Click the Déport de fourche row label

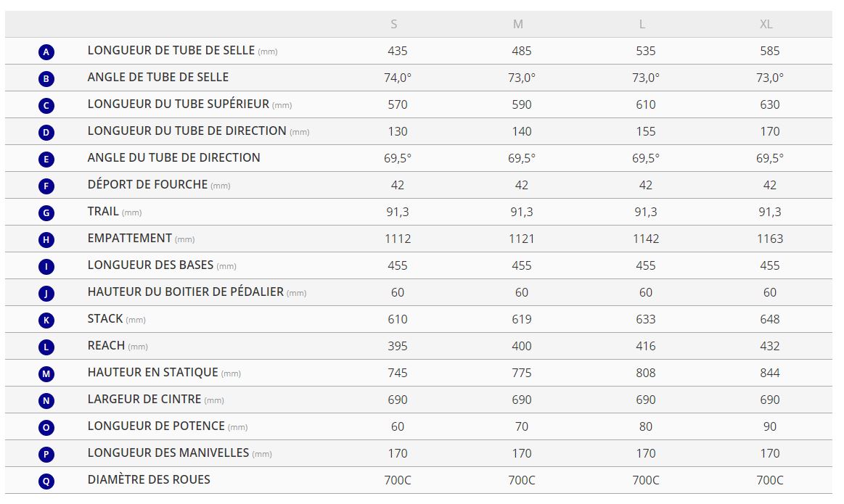click(x=148, y=185)
